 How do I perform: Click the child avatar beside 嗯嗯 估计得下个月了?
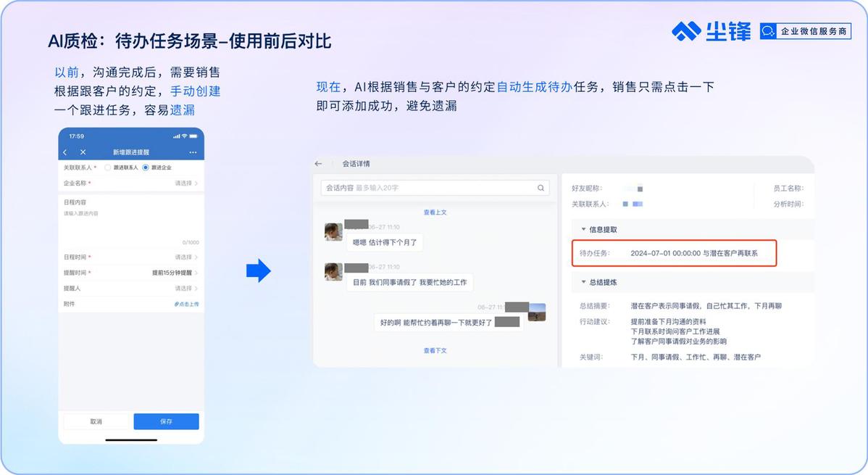(x=333, y=231)
